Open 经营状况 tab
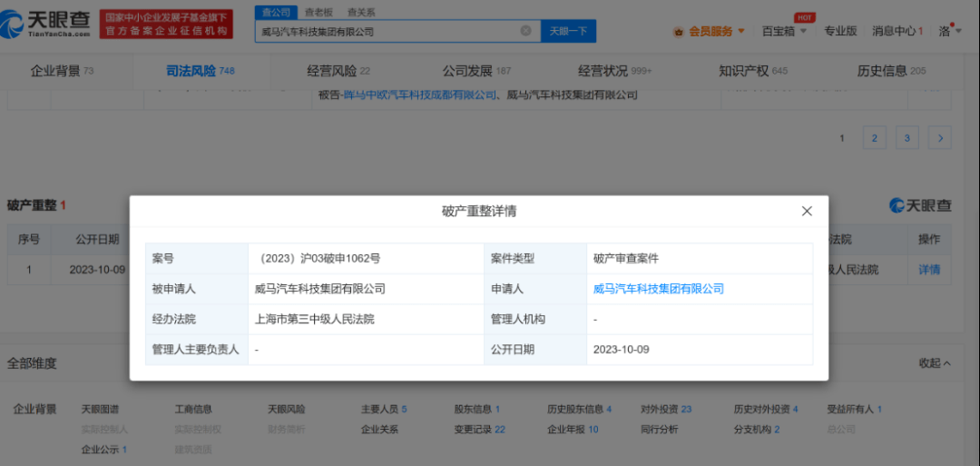 point(614,71)
